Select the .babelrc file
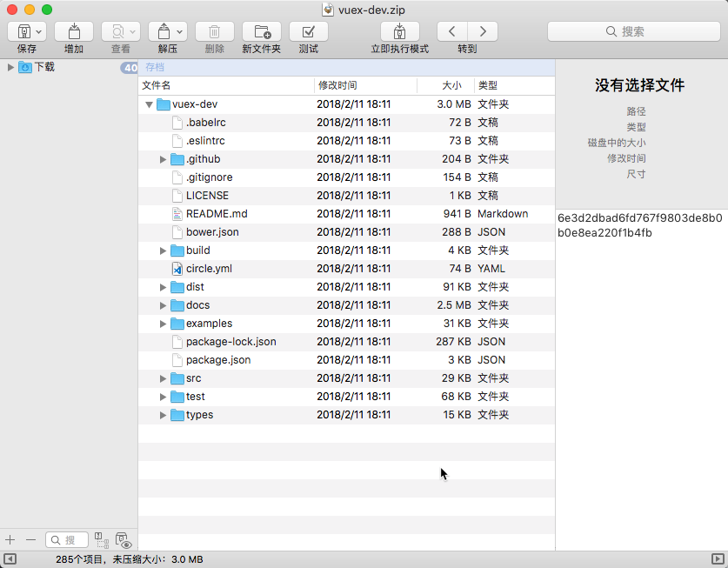The width and height of the screenshot is (728, 568). pyautogui.click(x=346, y=123)
